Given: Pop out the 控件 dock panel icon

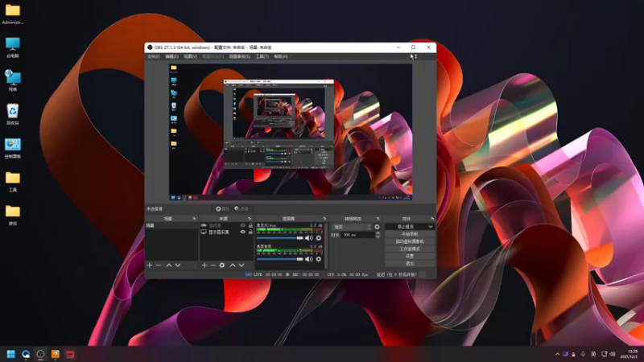Looking at the screenshot, I should click(432, 219).
